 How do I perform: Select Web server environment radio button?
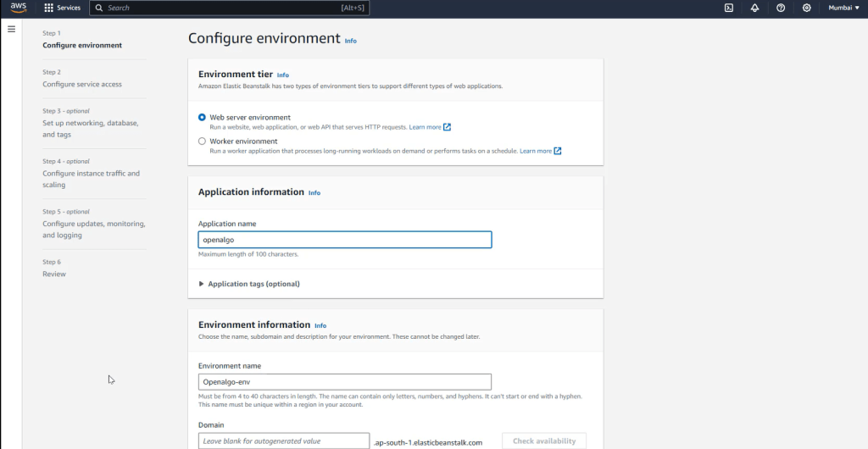point(202,118)
